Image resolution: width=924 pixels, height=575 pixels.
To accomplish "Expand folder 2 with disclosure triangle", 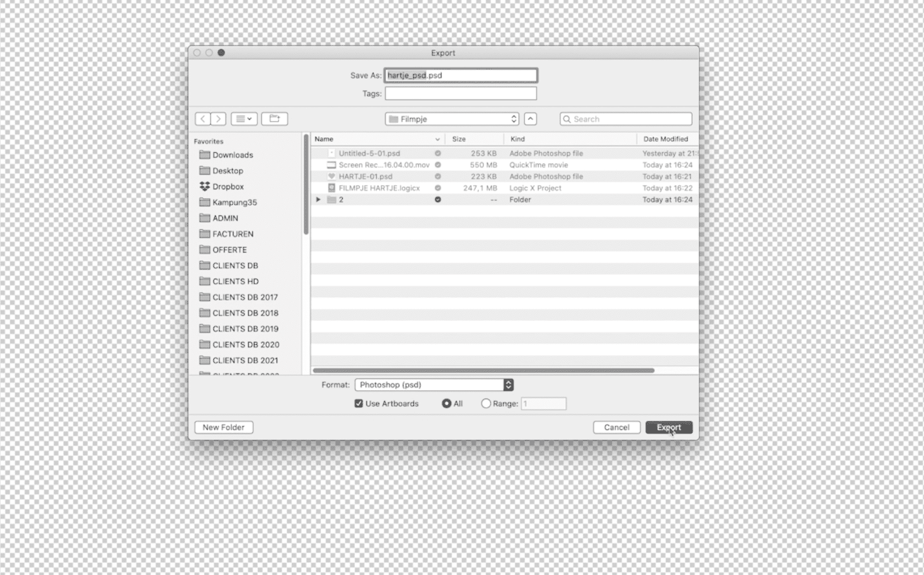I will tap(318, 200).
